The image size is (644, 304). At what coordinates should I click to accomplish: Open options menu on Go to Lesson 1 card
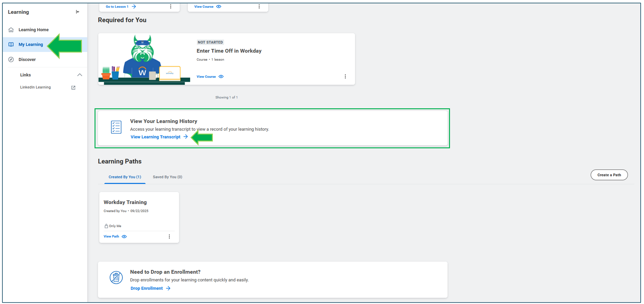pyautogui.click(x=171, y=6)
